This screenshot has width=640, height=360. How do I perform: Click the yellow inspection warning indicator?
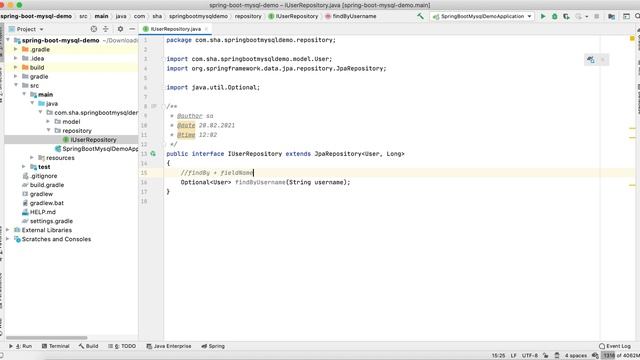632,39
